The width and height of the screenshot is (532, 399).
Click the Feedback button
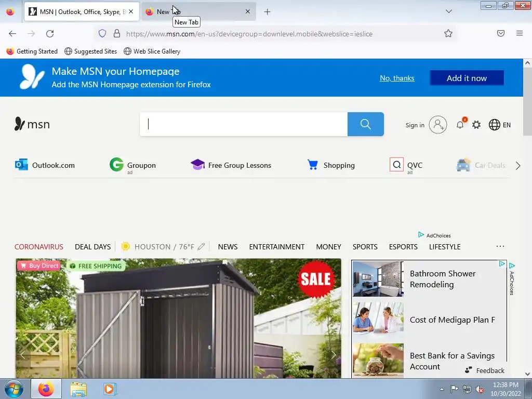click(x=485, y=370)
